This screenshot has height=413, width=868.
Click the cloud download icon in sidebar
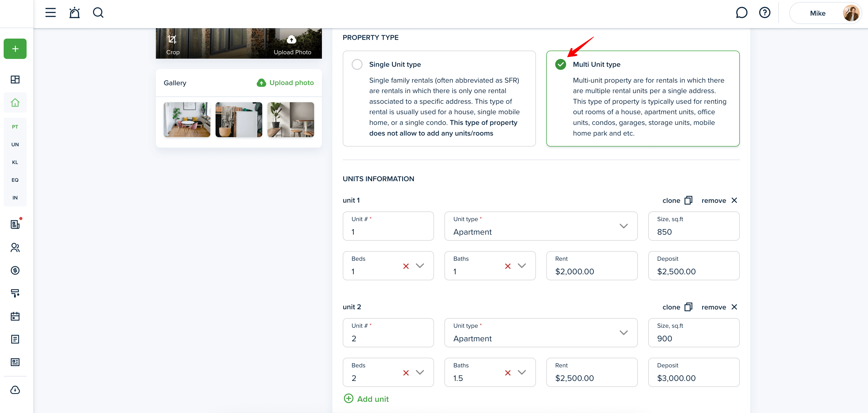click(15, 390)
